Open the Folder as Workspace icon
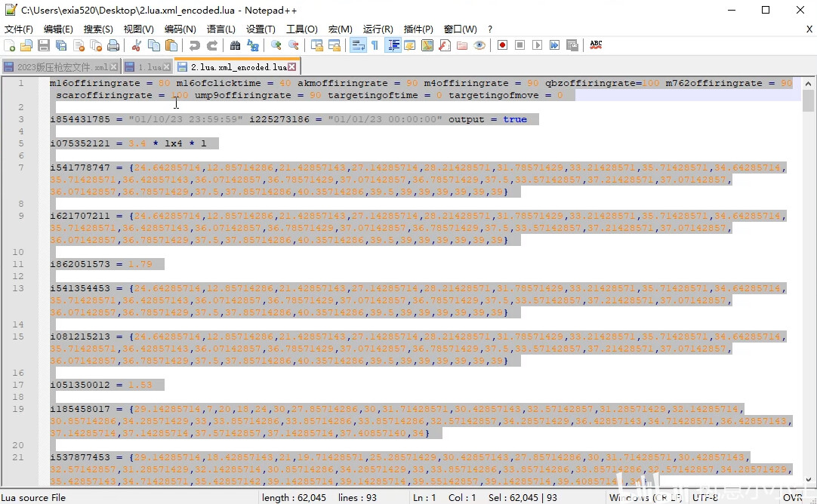The image size is (817, 504). point(462,45)
